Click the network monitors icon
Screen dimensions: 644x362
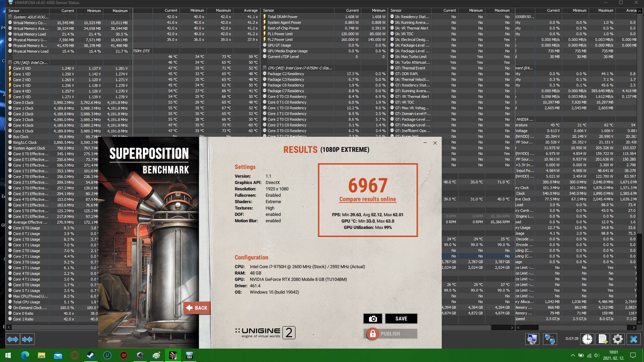(549, 339)
